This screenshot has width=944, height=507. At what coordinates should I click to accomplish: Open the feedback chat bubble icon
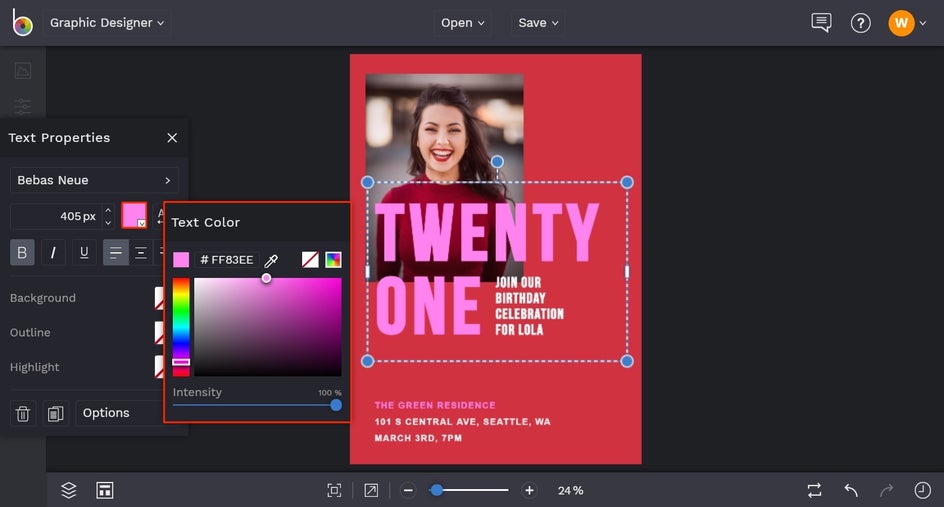(x=821, y=23)
